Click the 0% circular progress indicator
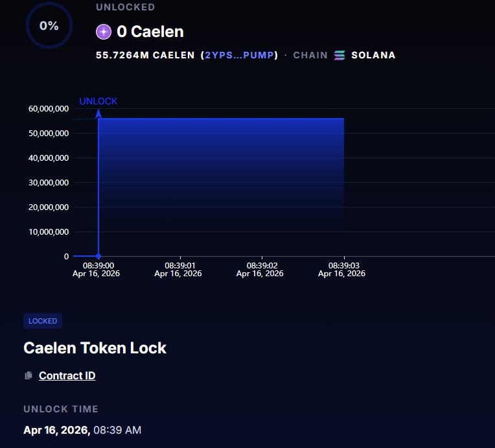Screen dimensions: 495x448 [49, 25]
